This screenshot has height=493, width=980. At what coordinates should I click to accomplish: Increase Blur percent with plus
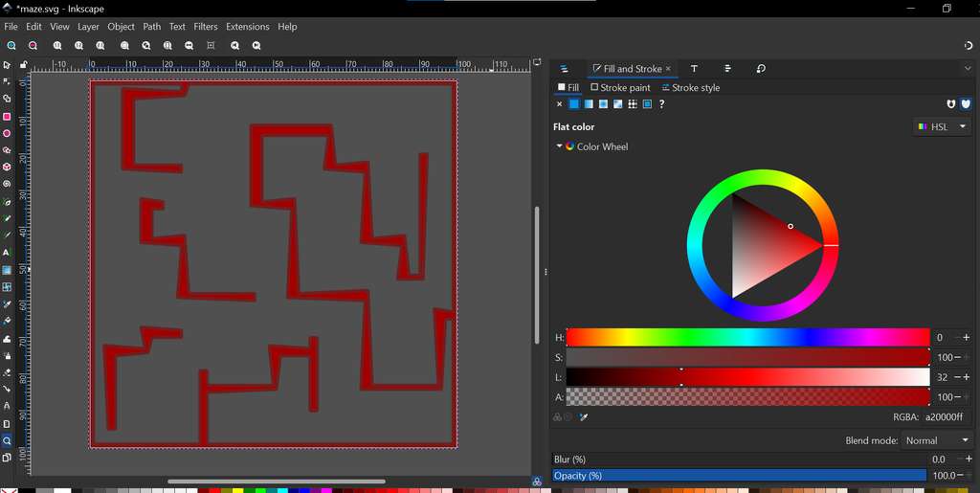[x=969, y=459]
